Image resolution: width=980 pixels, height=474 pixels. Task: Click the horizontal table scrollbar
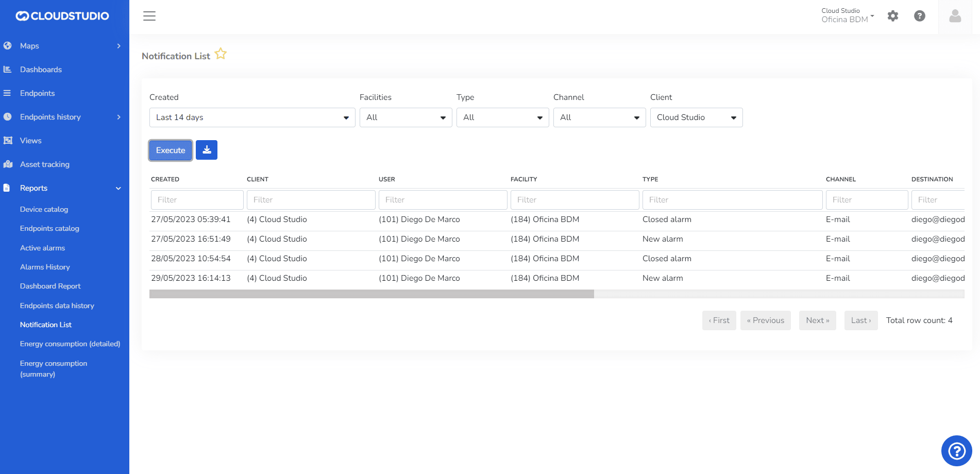tap(371, 294)
